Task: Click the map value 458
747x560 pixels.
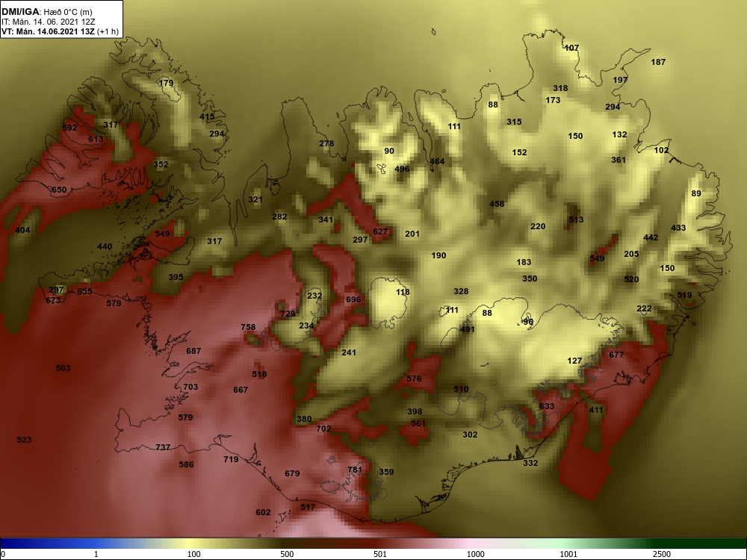Action: tap(497, 204)
